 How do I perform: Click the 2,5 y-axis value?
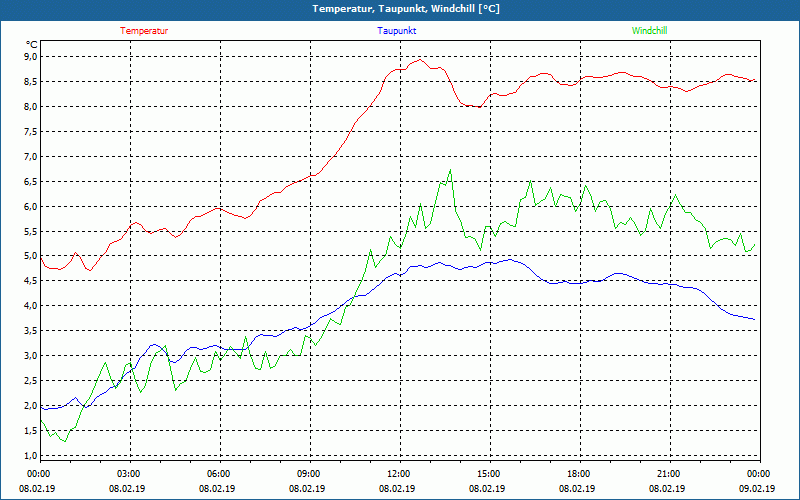[x=32, y=381]
